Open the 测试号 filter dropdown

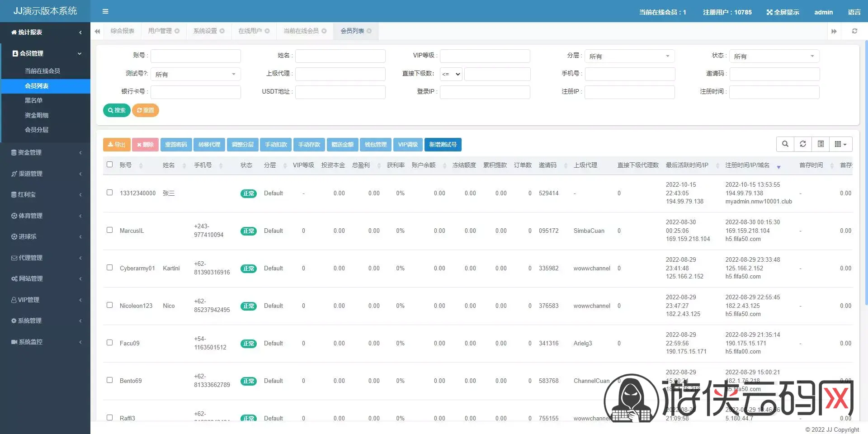click(x=195, y=74)
